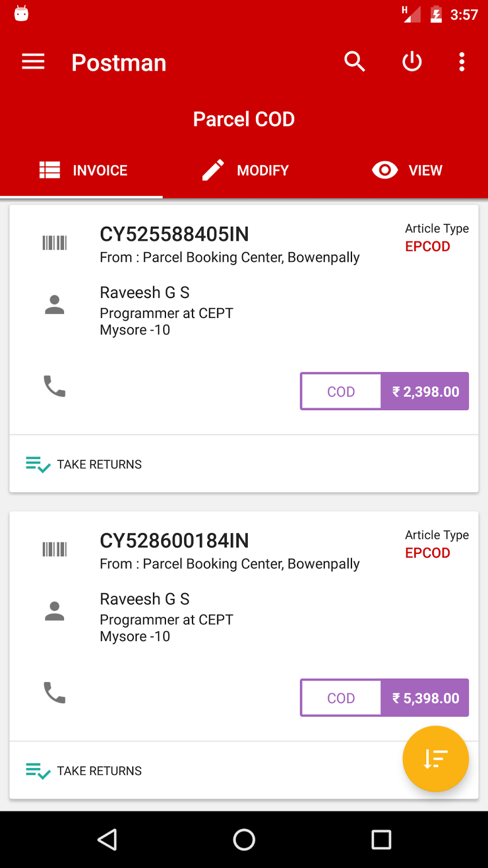Tap TAKE RETURNS for the first parcel
Viewport: 488px width, 868px height.
click(83, 464)
